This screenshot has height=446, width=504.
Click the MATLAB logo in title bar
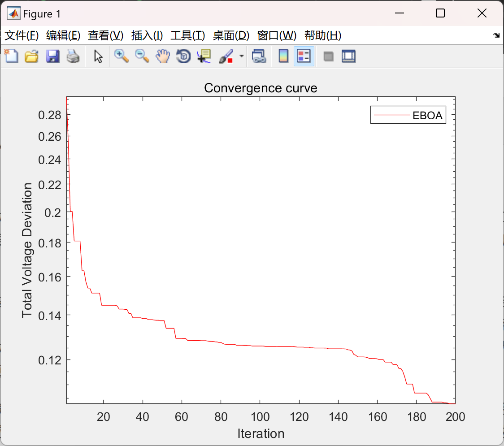click(x=13, y=13)
